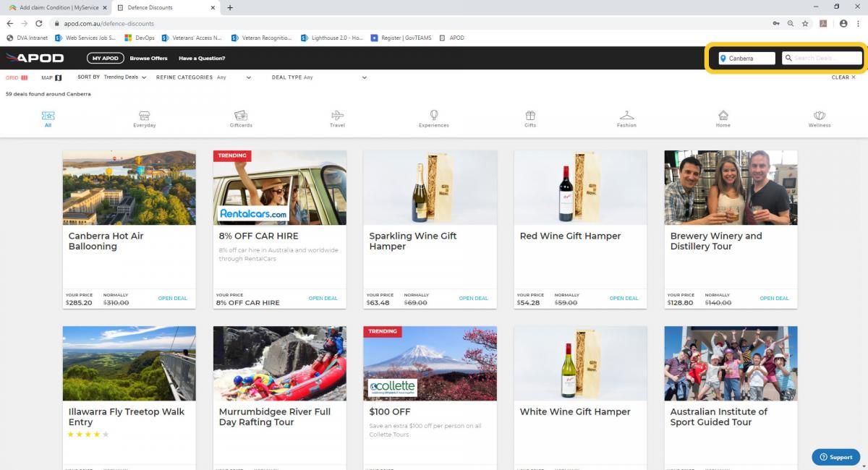Click the location pin icon
Image resolution: width=868 pixels, height=470 pixels.
pos(723,59)
